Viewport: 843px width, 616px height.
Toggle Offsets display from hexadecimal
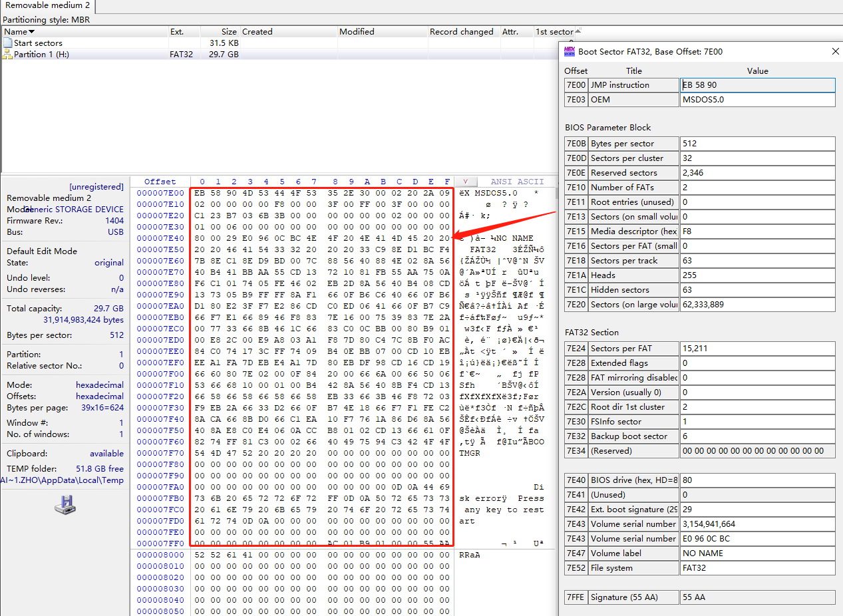(100, 396)
